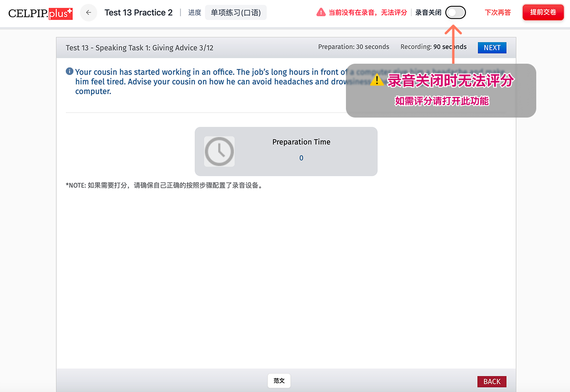The image size is (570, 392).
Task: Toggle the 录音关闭 recording switch on
Action: (455, 13)
